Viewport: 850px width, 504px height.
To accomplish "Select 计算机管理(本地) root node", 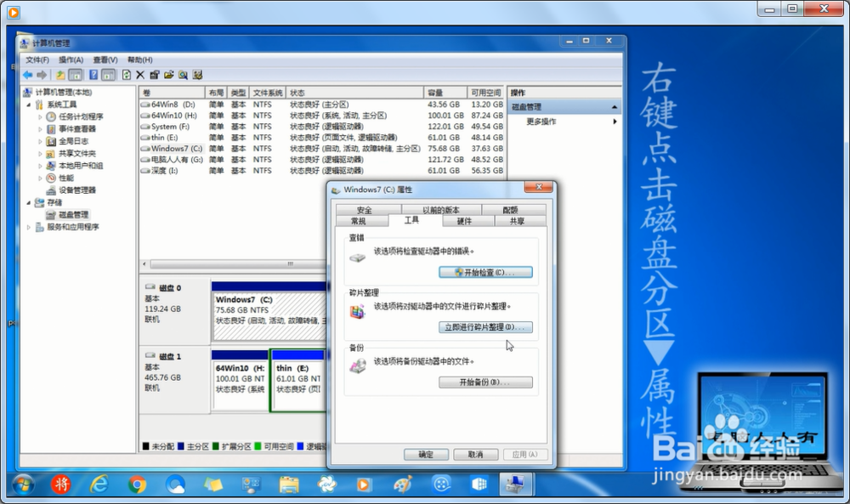I will (x=63, y=92).
